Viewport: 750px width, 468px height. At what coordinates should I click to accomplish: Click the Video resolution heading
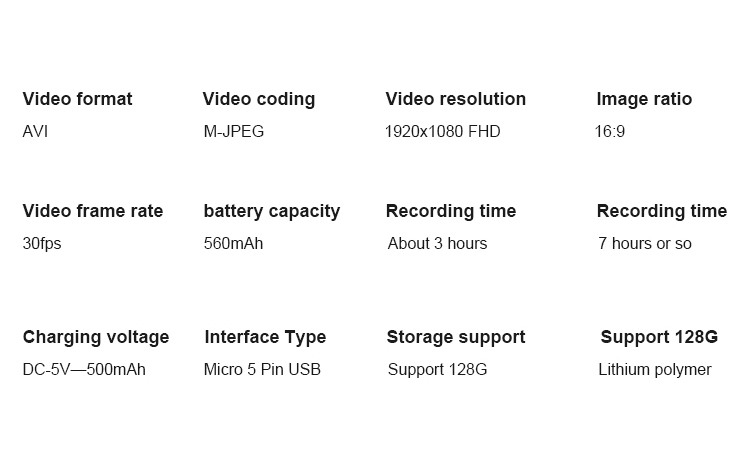[x=456, y=99]
